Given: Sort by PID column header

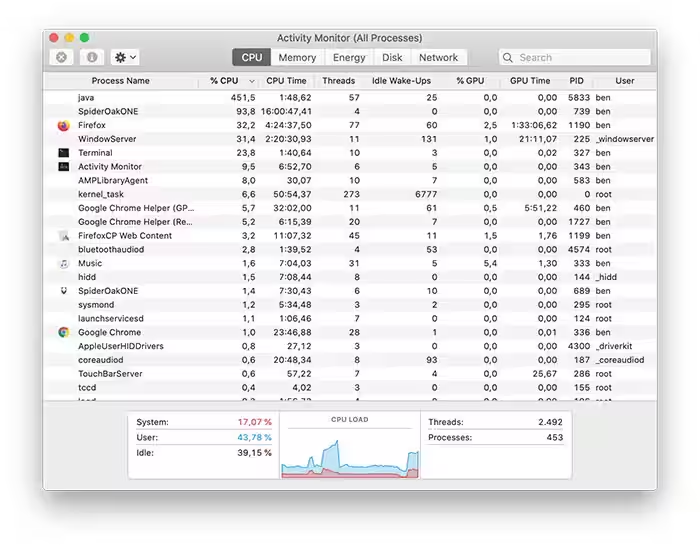Looking at the screenshot, I should click(x=576, y=81).
